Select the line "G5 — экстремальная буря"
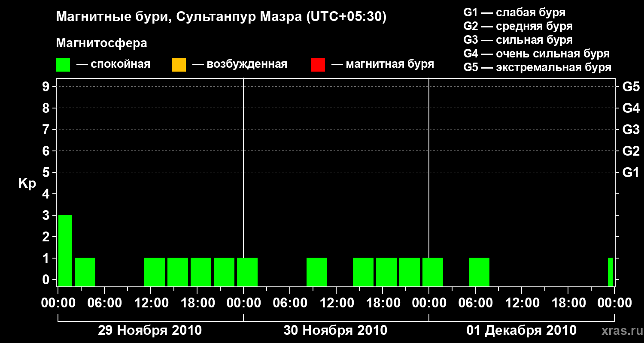The height and width of the screenshot is (343, 644). (x=538, y=67)
